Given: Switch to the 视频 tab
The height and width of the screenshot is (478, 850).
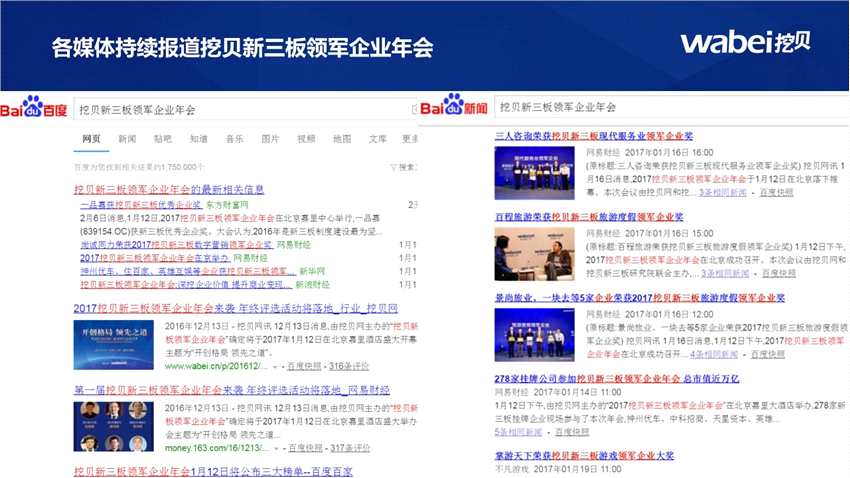Looking at the screenshot, I should [x=306, y=139].
